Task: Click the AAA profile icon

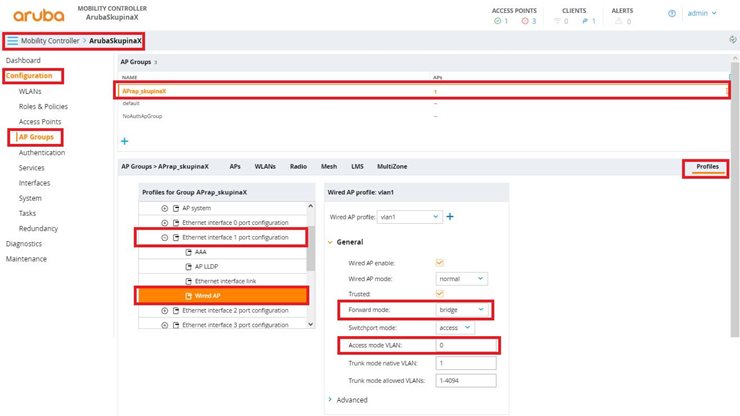Action: click(x=189, y=252)
